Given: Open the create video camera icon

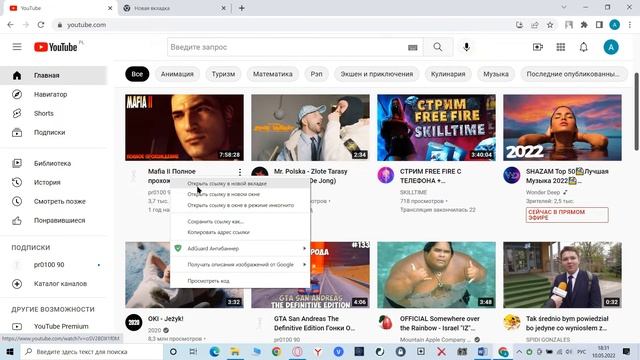Looking at the screenshot, I should pyautogui.click(x=538, y=47).
